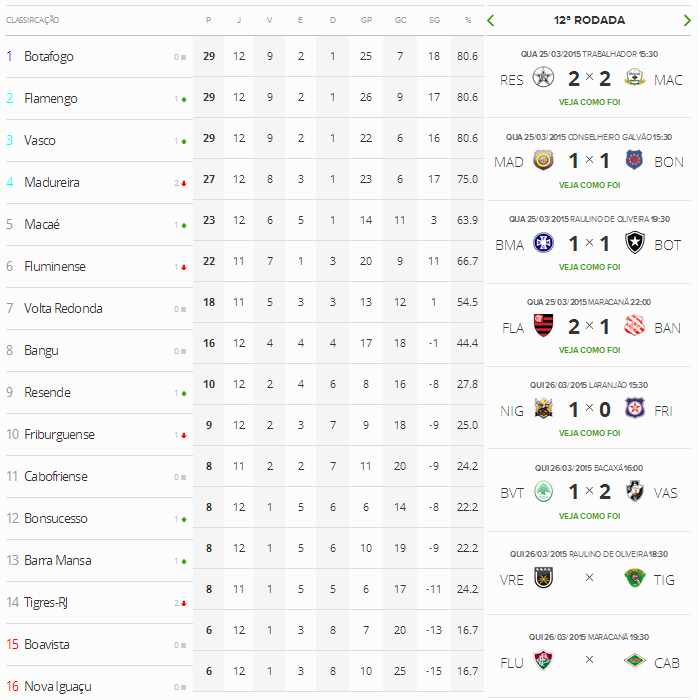The height and width of the screenshot is (700, 700).
Task: Click the Flamengo crest in the FLA match
Action: (544, 327)
